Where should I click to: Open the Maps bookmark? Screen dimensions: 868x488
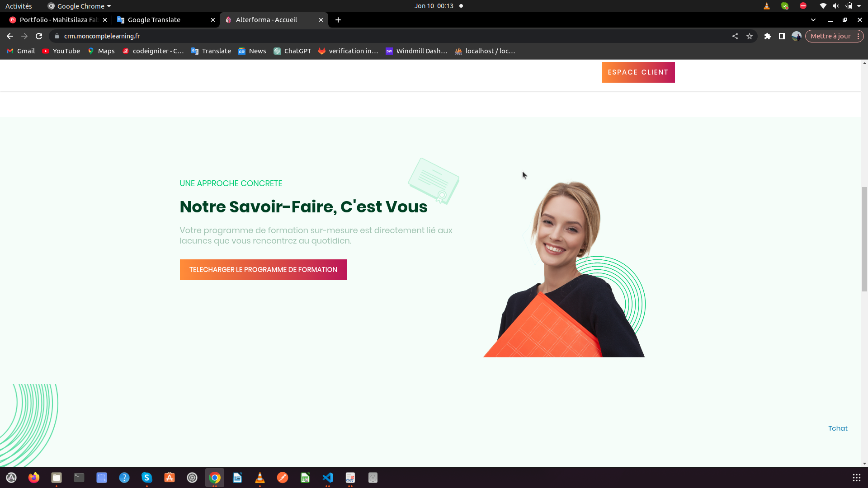pos(101,51)
